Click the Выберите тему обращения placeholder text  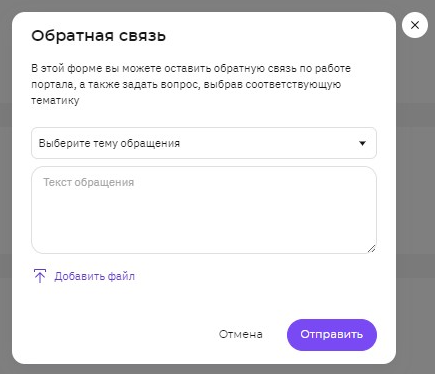(109, 143)
